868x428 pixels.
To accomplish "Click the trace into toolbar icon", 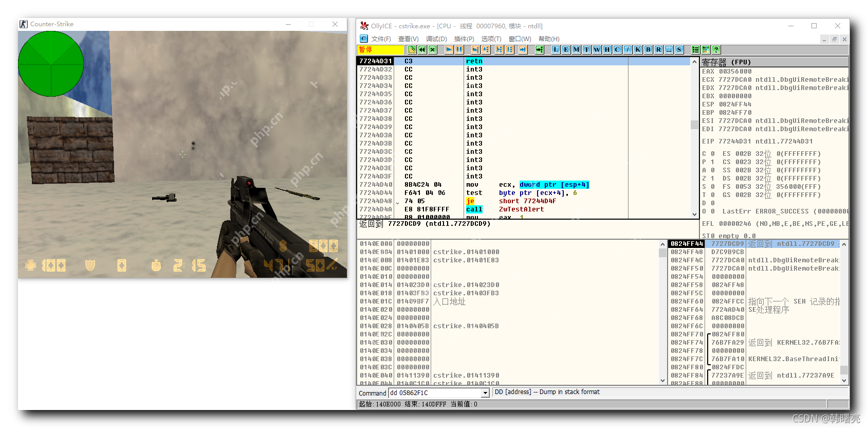I will pyautogui.click(x=500, y=49).
